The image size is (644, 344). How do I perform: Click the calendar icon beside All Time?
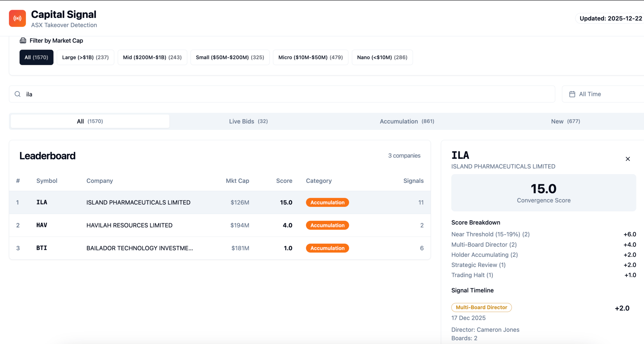(572, 94)
